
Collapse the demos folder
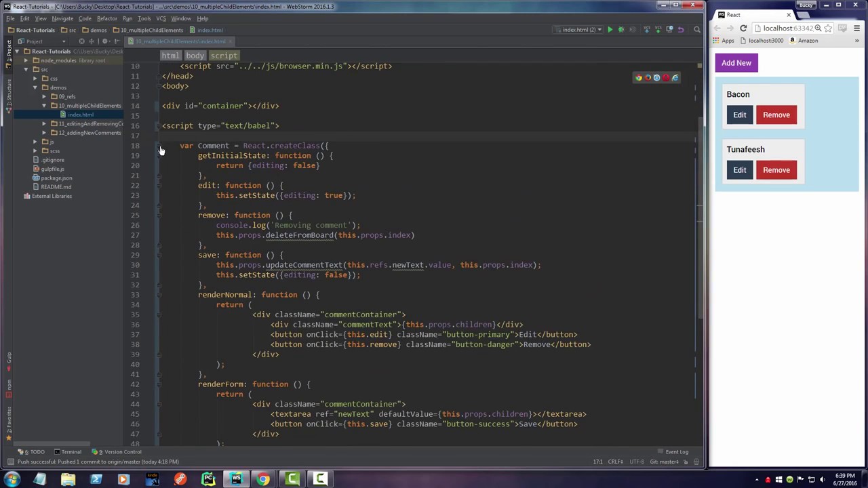pyautogui.click(x=35, y=87)
